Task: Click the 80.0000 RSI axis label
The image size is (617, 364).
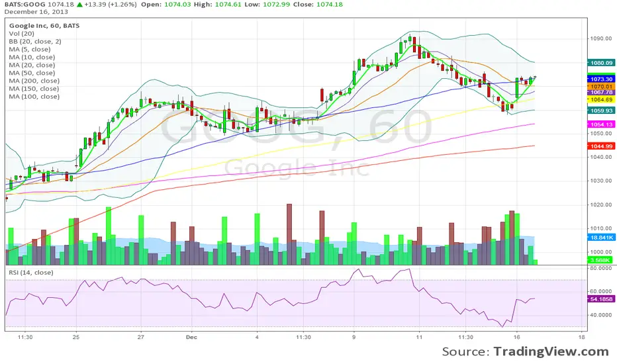Action: [x=601, y=268]
